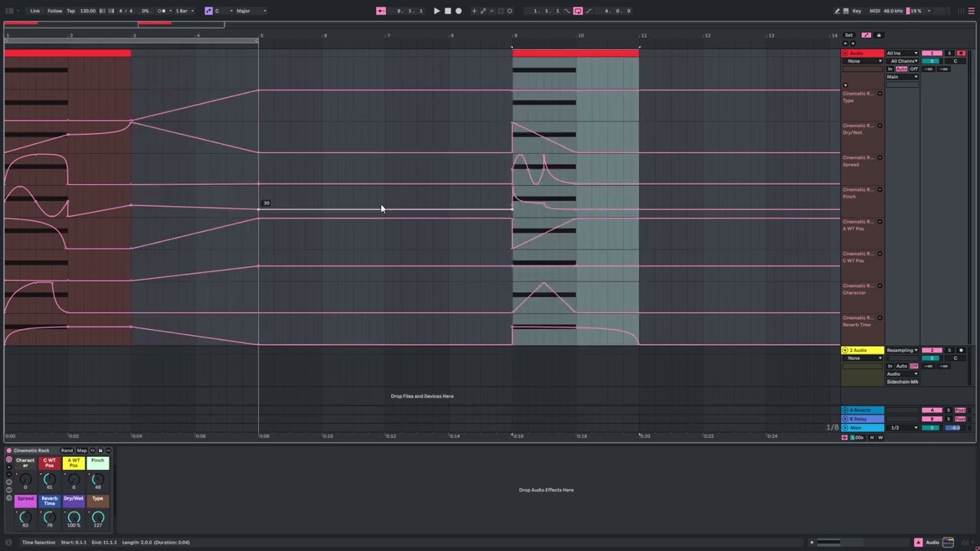Open the Major scale dropdown
The width and height of the screenshot is (980, 551).
coord(251,11)
